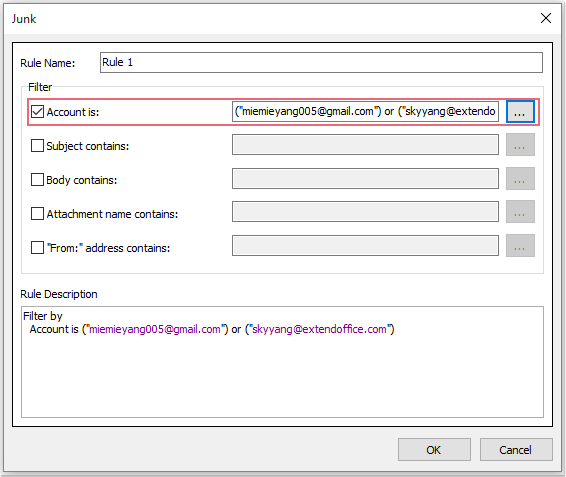Click the Body contains text field

click(365, 178)
